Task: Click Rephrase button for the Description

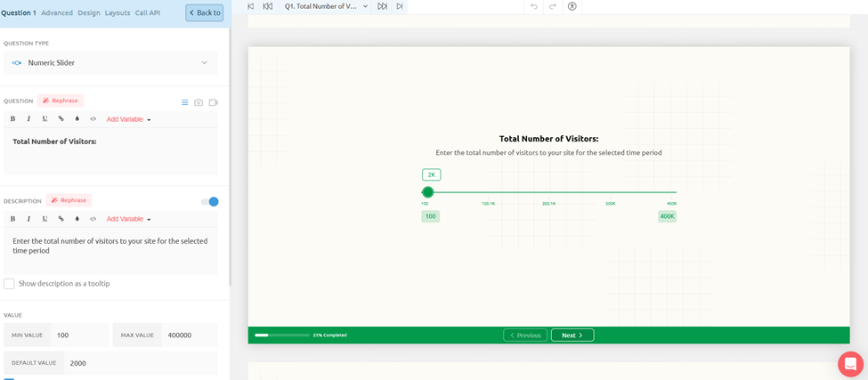Action: point(69,200)
